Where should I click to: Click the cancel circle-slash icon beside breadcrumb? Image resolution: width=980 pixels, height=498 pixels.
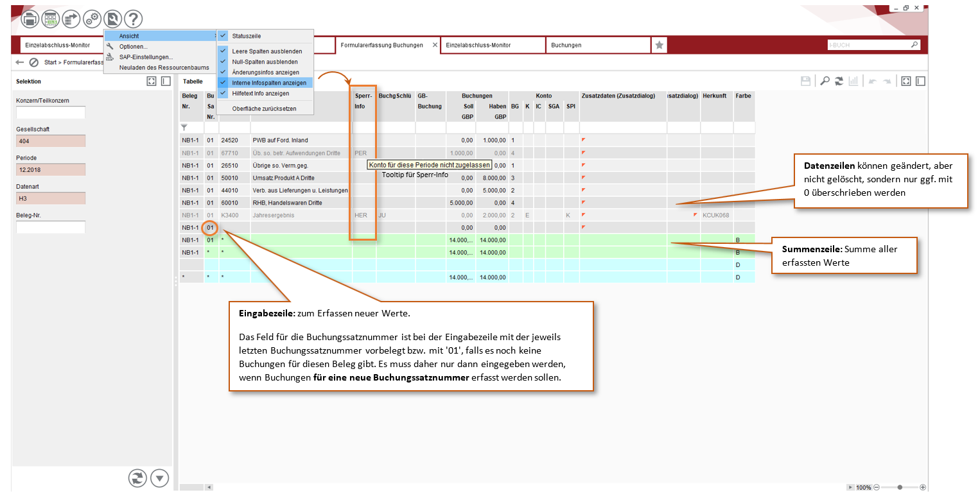click(34, 62)
